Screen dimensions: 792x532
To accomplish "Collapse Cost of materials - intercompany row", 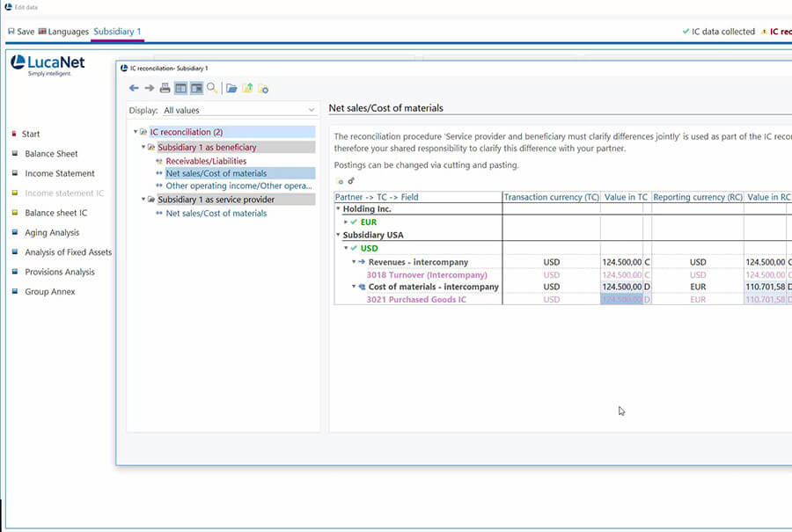I will point(354,286).
